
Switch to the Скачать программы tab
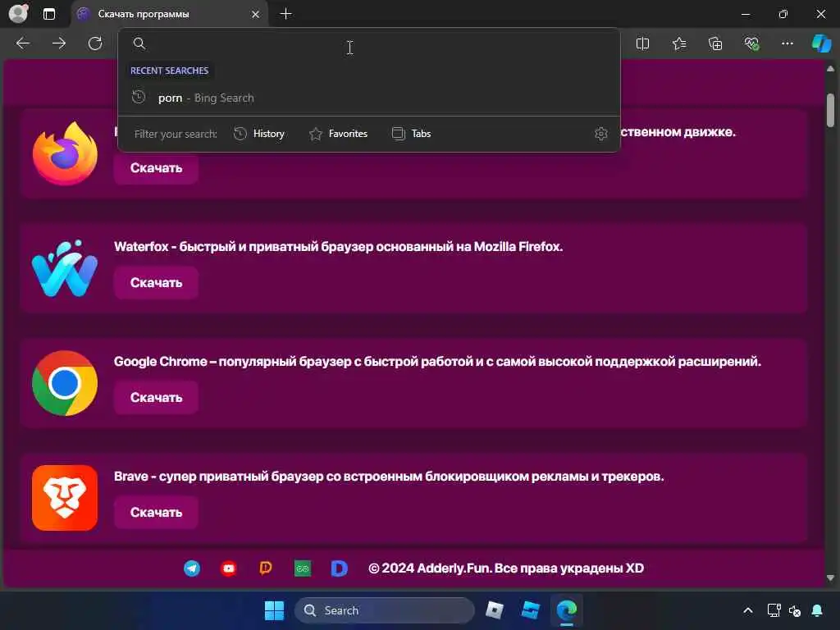click(167, 15)
